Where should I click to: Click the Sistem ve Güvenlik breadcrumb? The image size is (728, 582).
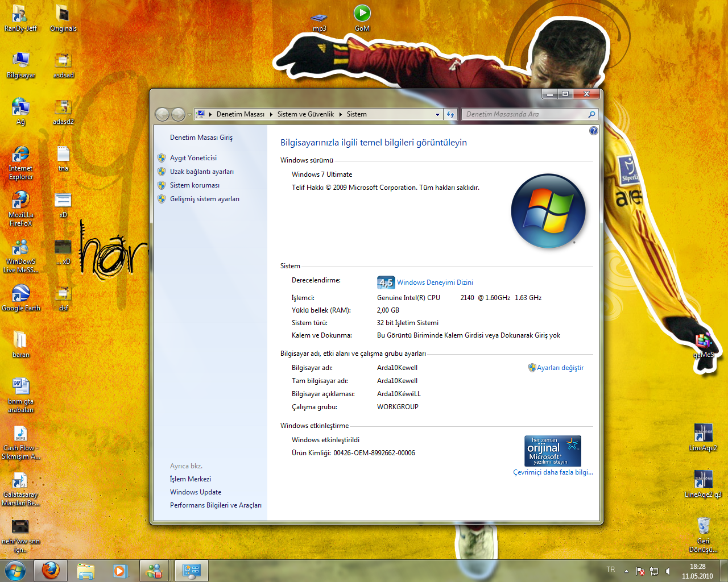point(305,114)
